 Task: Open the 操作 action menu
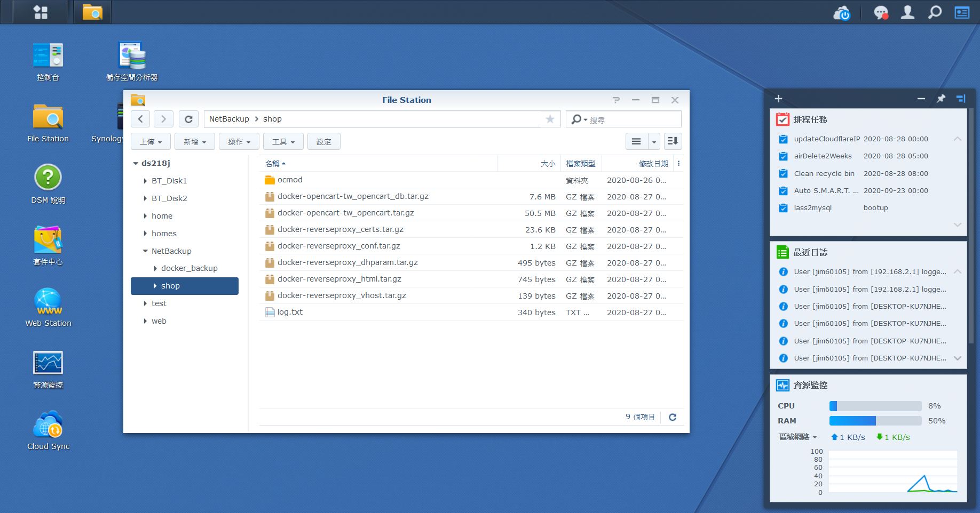239,141
